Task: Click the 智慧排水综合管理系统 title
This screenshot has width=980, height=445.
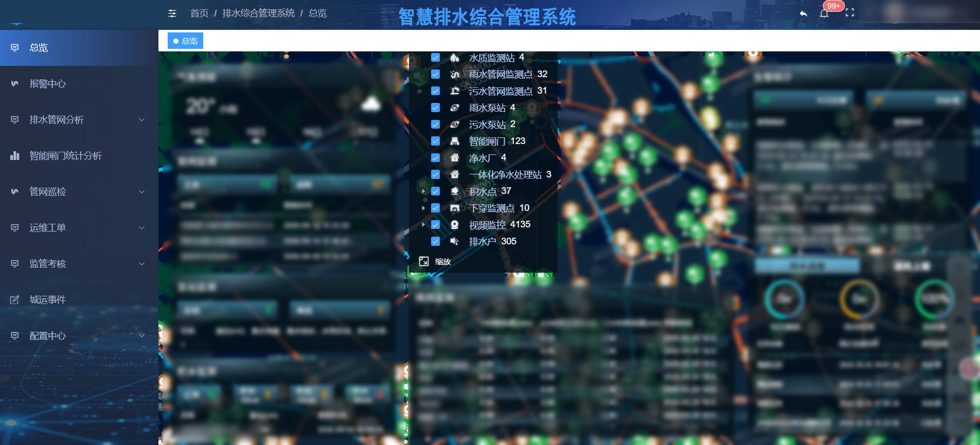Action: pos(487,16)
